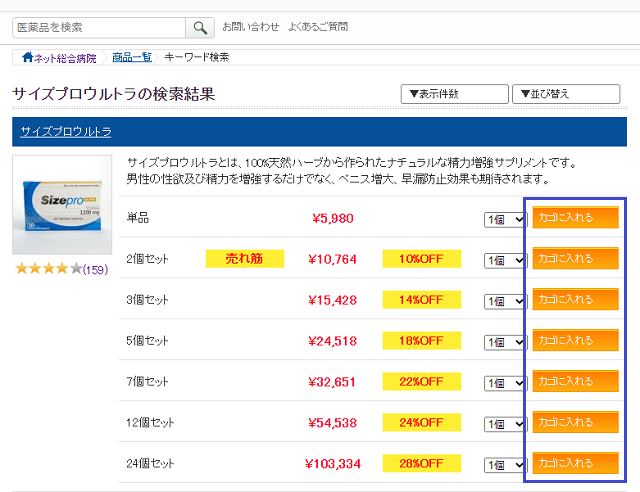The height and width of the screenshot is (492, 640).
Task: Click the home icon in breadcrumb
Action: (x=27, y=57)
